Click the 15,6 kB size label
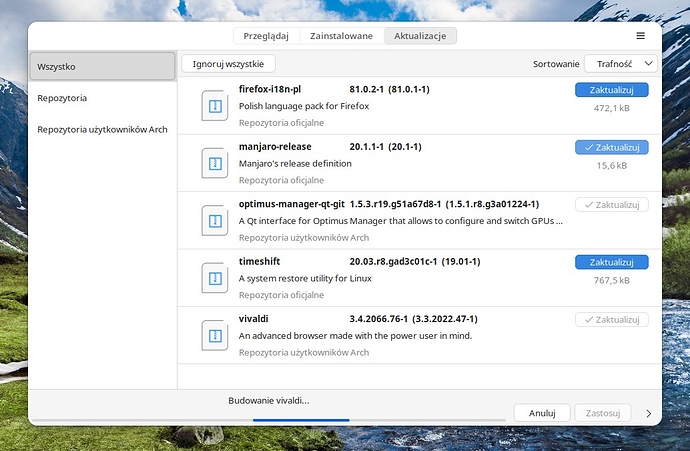The height and width of the screenshot is (451, 690). click(x=611, y=165)
